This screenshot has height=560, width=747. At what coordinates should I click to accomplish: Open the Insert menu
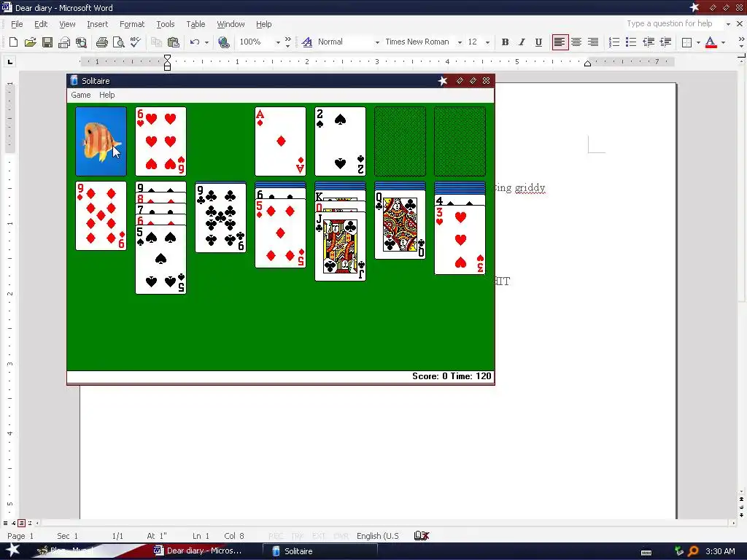tap(97, 24)
